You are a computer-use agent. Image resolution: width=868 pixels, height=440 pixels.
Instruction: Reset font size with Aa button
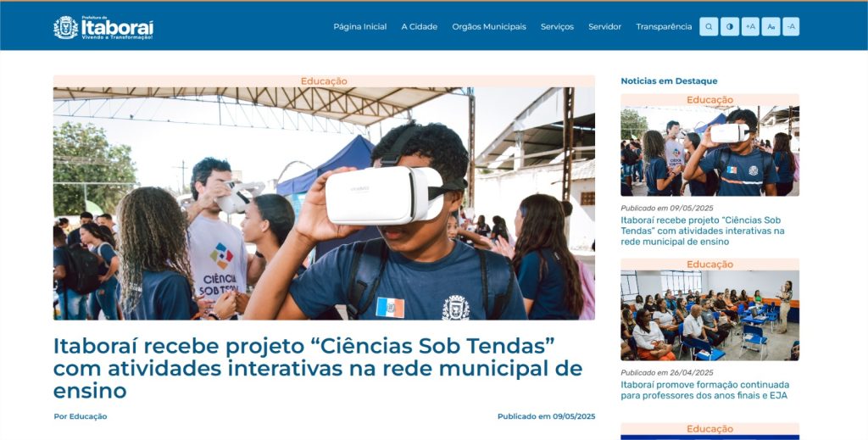pos(771,26)
